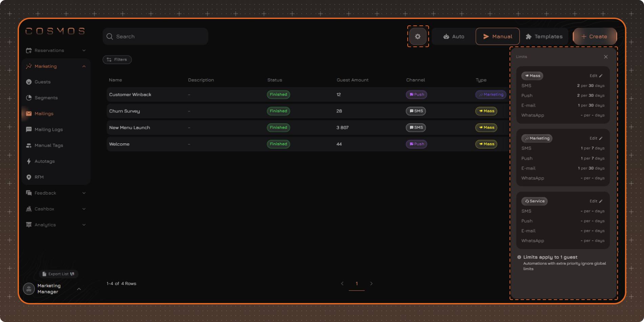The width and height of the screenshot is (644, 322).
Task: Open the Churn Survey mailing row
Action: 308,111
